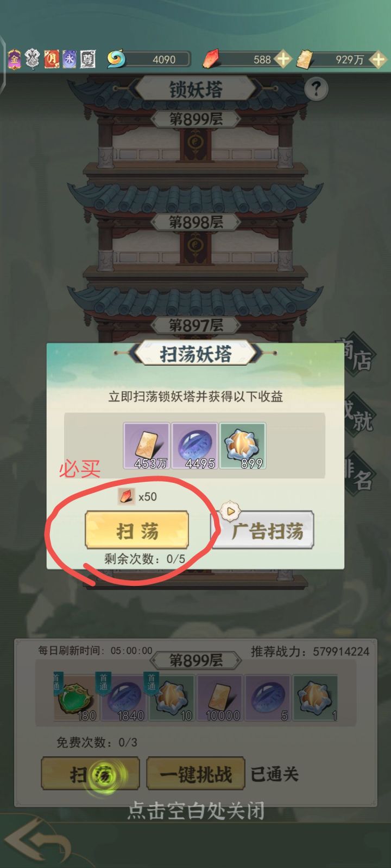Tap the question mark help icon

pyautogui.click(x=316, y=88)
